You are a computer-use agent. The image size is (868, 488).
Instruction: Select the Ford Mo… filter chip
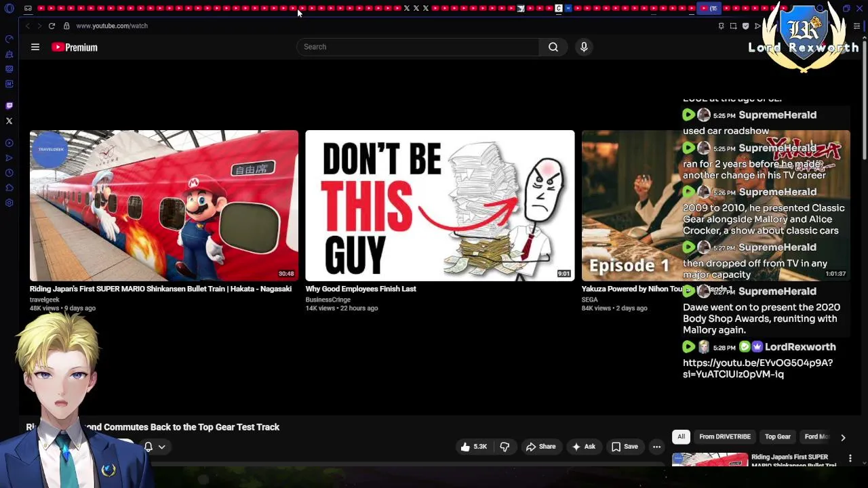pos(816,437)
